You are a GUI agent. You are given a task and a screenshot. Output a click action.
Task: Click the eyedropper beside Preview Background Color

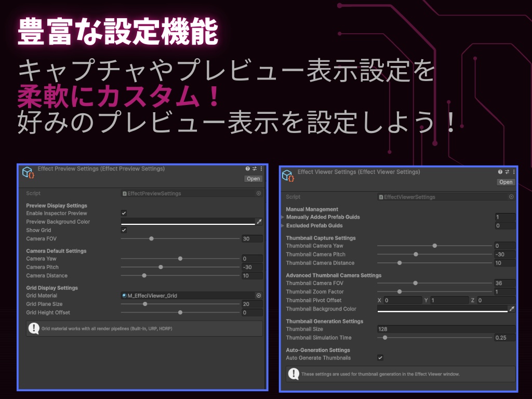259,221
